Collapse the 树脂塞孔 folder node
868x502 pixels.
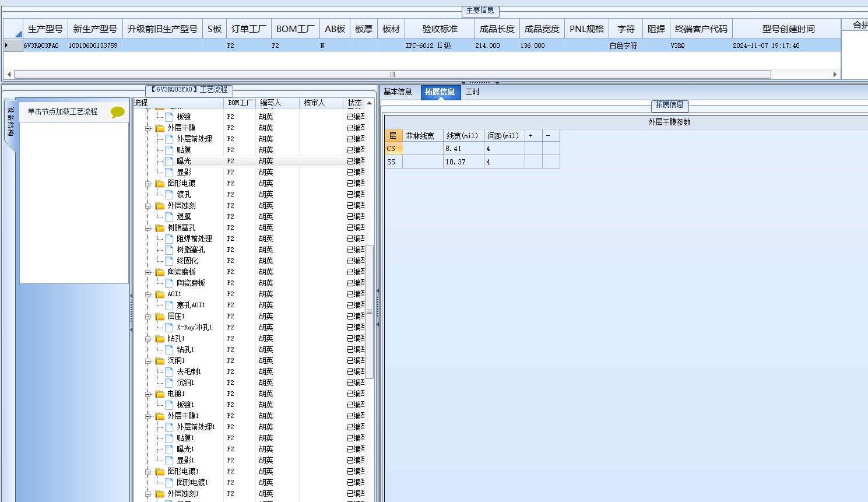point(148,228)
